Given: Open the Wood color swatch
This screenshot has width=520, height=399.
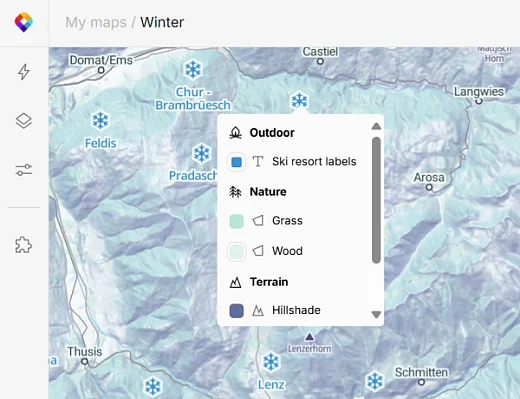Looking at the screenshot, I should pyautogui.click(x=236, y=251).
